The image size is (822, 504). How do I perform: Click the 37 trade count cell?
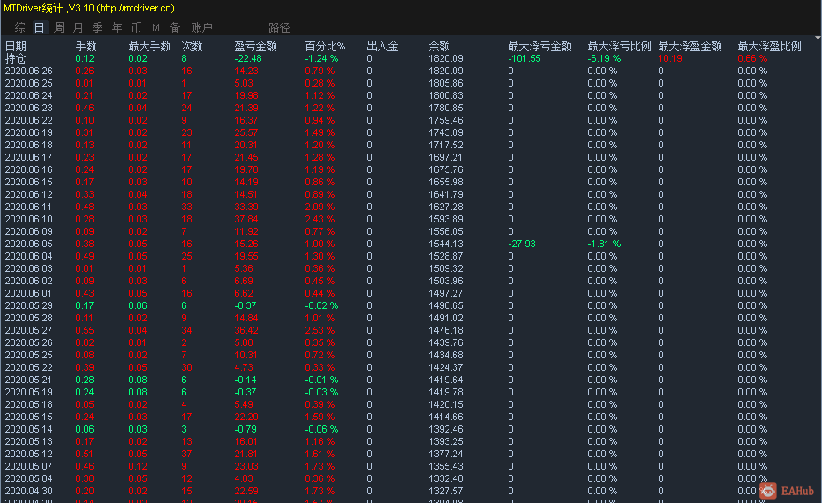tap(186, 454)
